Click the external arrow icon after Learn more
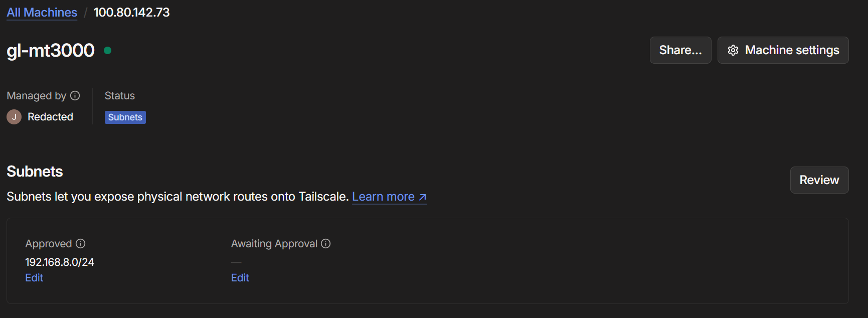This screenshot has width=868, height=318. coord(423,197)
